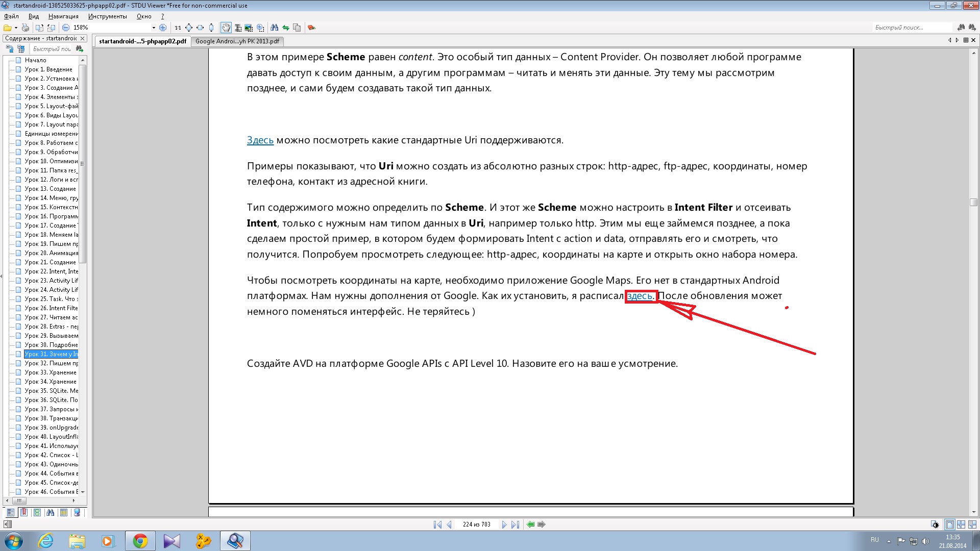
Task: Open Google Chrome from the taskbar
Action: pyautogui.click(x=140, y=541)
